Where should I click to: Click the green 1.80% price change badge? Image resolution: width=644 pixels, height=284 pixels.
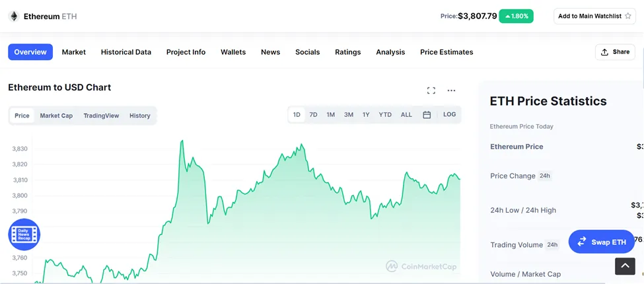point(516,17)
